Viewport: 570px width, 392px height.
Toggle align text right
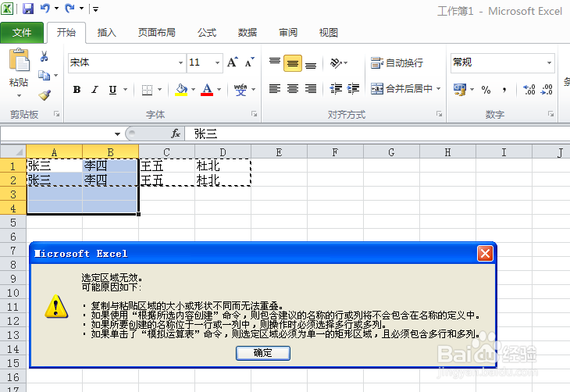pyautogui.click(x=311, y=88)
